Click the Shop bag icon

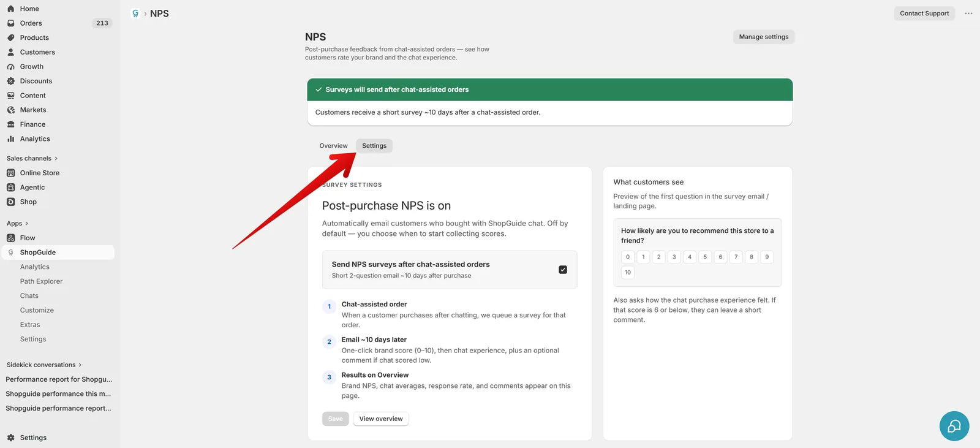tap(10, 202)
